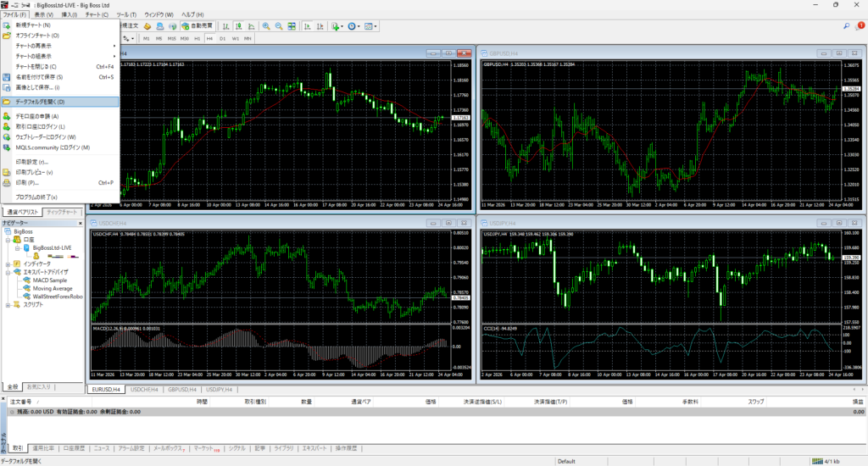Viewport: 868px width, 466px height.
Task: Click the periodicity clock icon in toolbar
Action: tap(353, 26)
